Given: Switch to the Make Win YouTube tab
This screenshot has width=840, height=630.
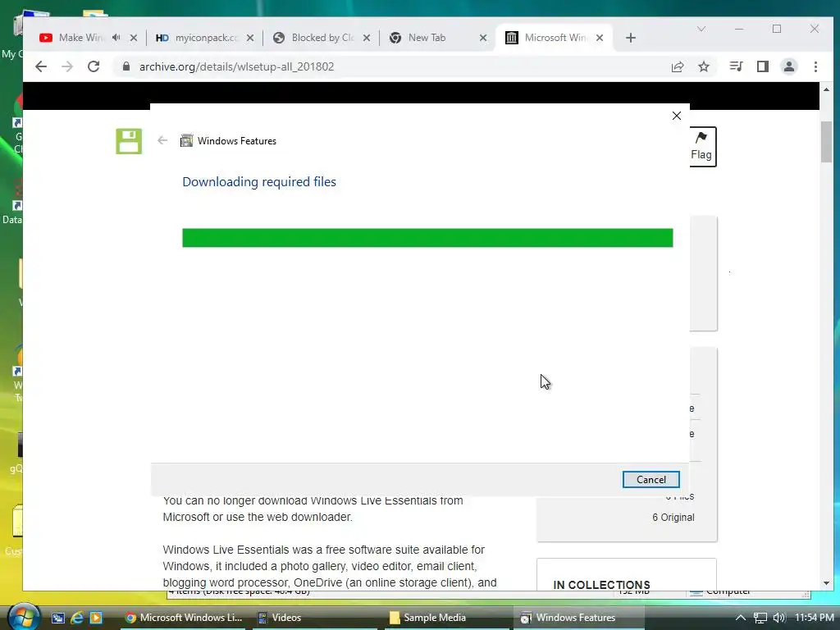Looking at the screenshot, I should (80, 38).
